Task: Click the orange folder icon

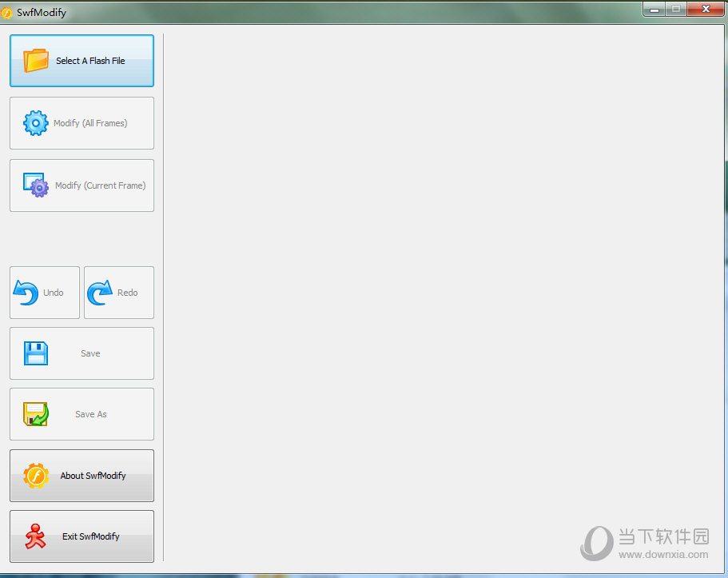Action: pos(36,61)
